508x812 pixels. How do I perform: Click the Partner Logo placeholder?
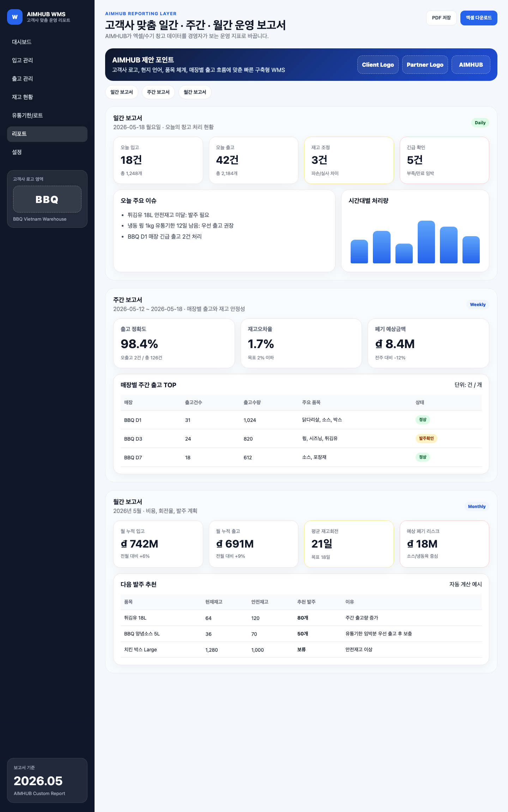[x=425, y=65]
